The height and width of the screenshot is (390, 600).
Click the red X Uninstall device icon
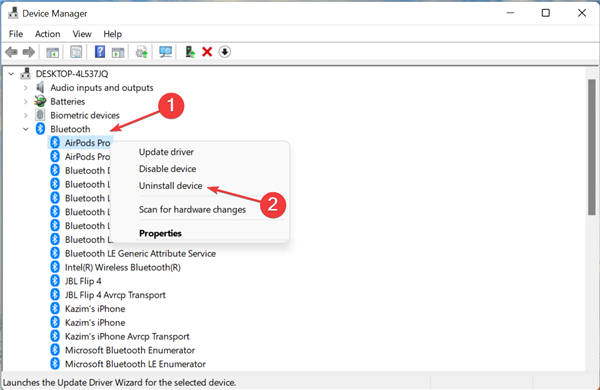coord(207,52)
